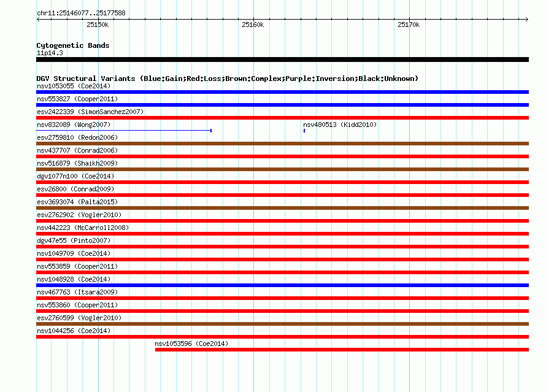Click the brown bar of esv2760599
Viewport: 546px width, 392px height.
[282, 324]
